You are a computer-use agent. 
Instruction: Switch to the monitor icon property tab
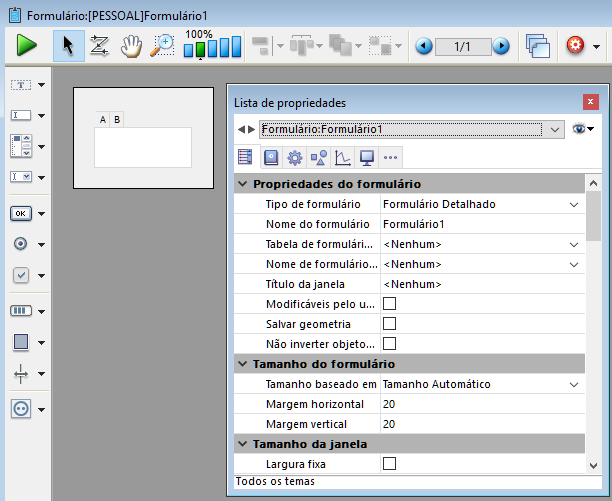coord(367,157)
